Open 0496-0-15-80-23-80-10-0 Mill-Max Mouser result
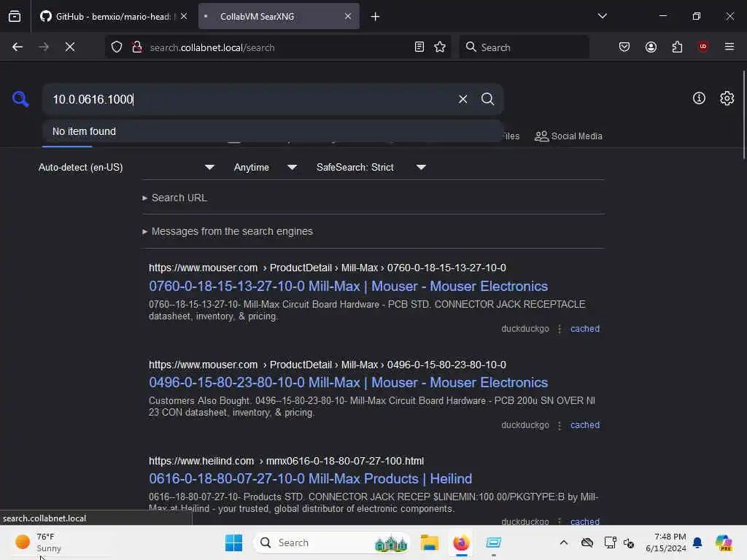The image size is (747, 560). 348,382
